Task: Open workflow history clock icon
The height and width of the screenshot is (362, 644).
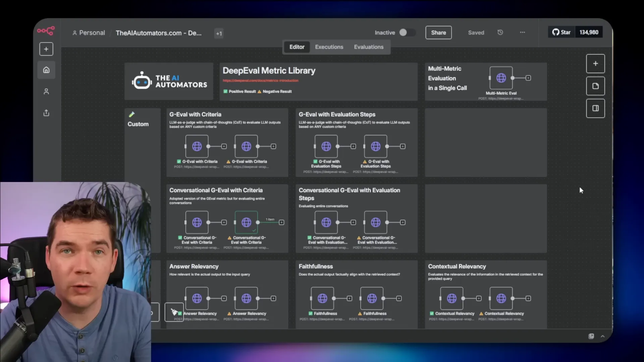Action: point(500,33)
